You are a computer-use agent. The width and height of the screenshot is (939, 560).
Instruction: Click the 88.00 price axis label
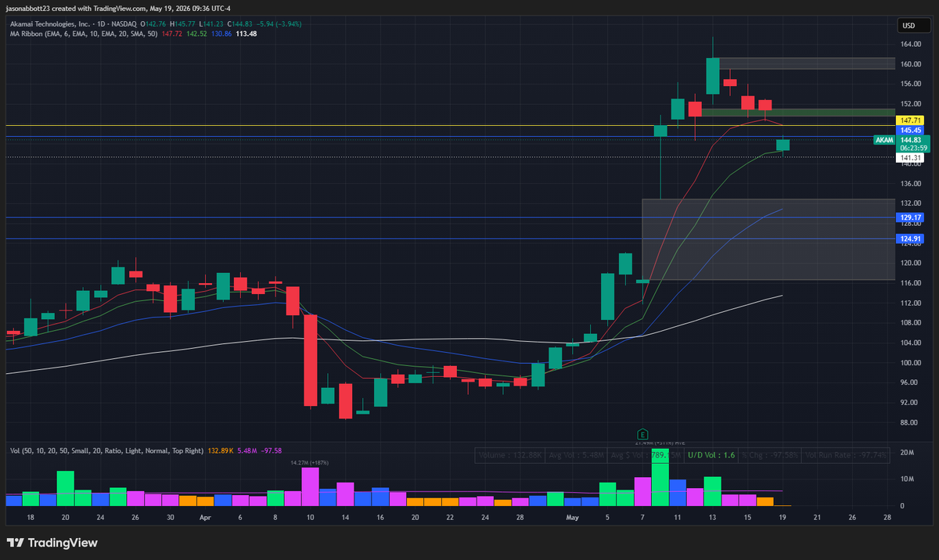pyautogui.click(x=910, y=422)
